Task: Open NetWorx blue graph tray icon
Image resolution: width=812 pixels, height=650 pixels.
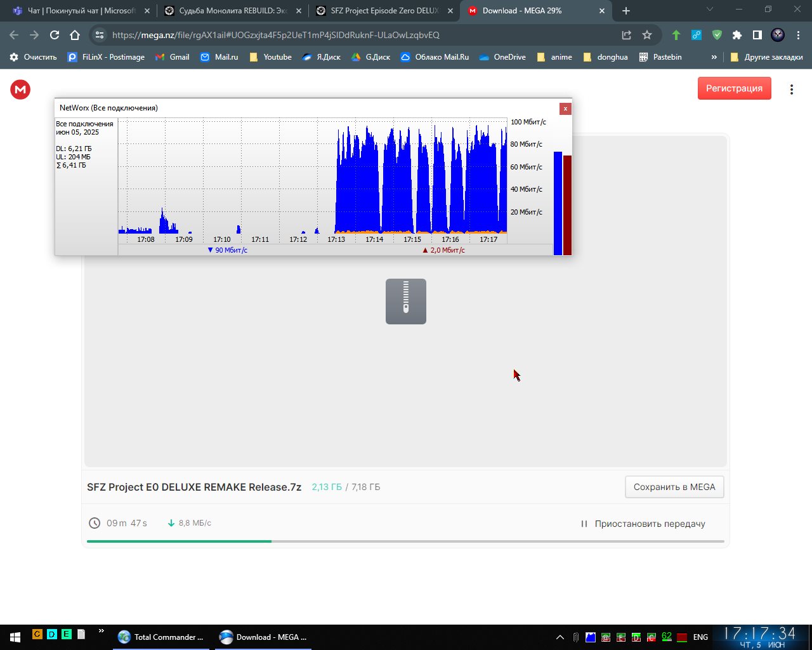Action: [x=591, y=637]
